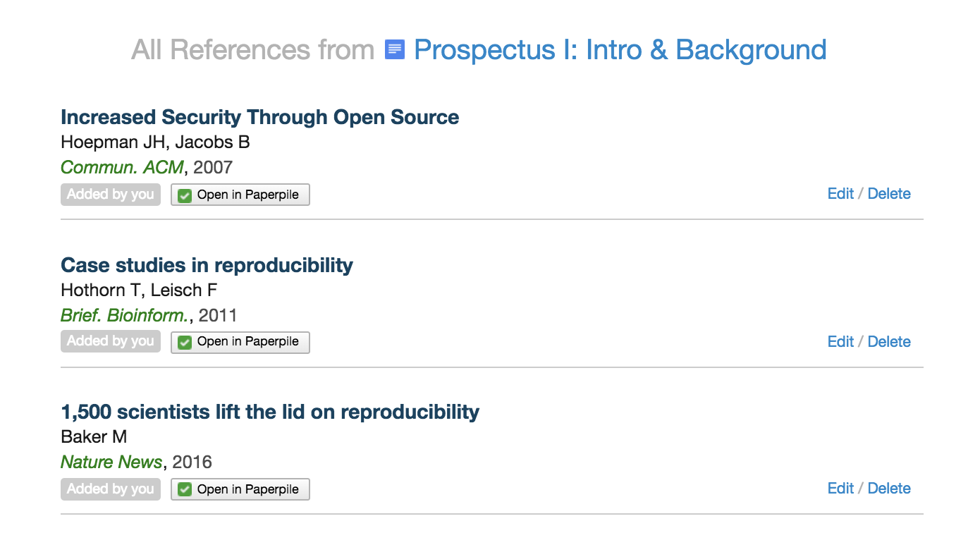Delete the Increased Security Through Open Source reference
The height and width of the screenshot is (533, 980).
889,194
